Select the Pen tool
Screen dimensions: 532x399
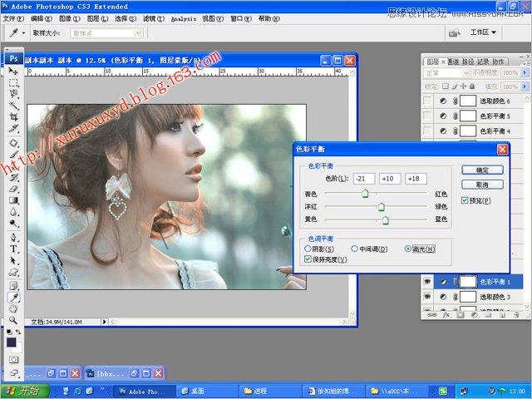click(x=13, y=237)
